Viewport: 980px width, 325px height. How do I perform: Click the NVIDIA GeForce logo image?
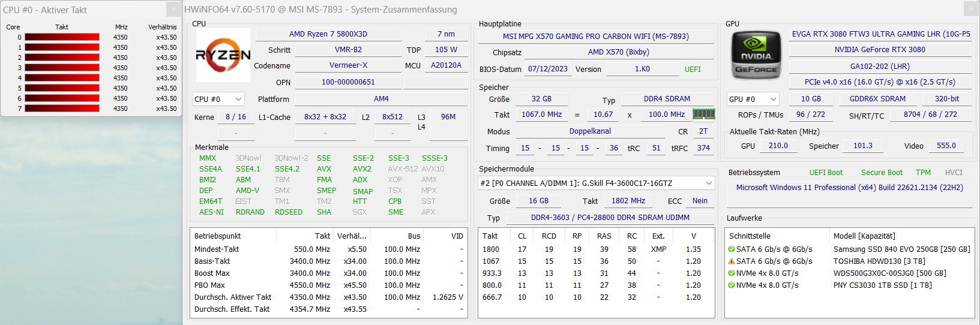pyautogui.click(x=756, y=55)
